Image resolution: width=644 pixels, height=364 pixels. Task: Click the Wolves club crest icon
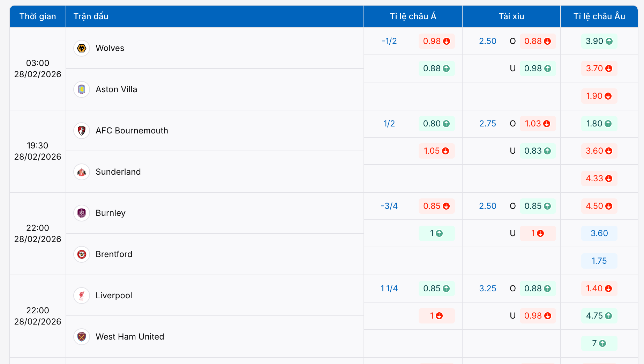(x=82, y=48)
